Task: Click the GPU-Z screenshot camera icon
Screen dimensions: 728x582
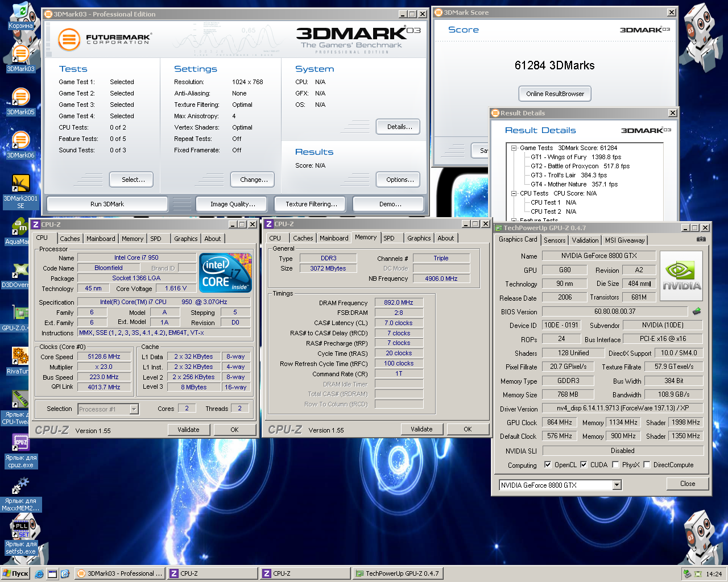Action: [x=701, y=239]
